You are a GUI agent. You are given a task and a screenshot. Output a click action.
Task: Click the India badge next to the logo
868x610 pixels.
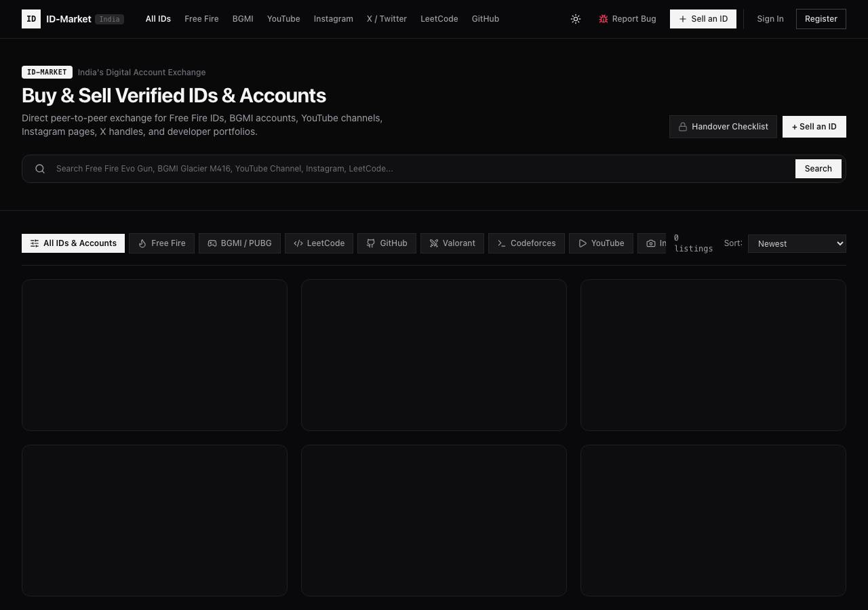point(109,19)
